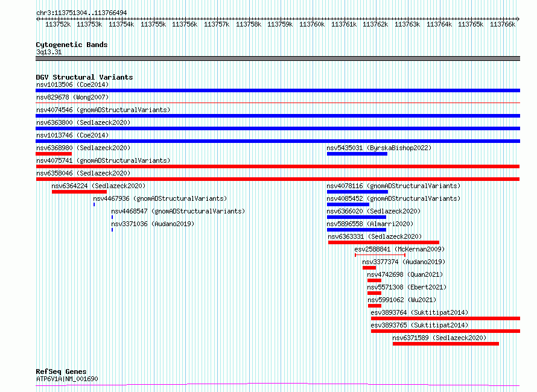Open the nsv4078116 gnomAD variant label
Image resolution: width=537 pixels, height=392 pixels.
(x=393, y=186)
